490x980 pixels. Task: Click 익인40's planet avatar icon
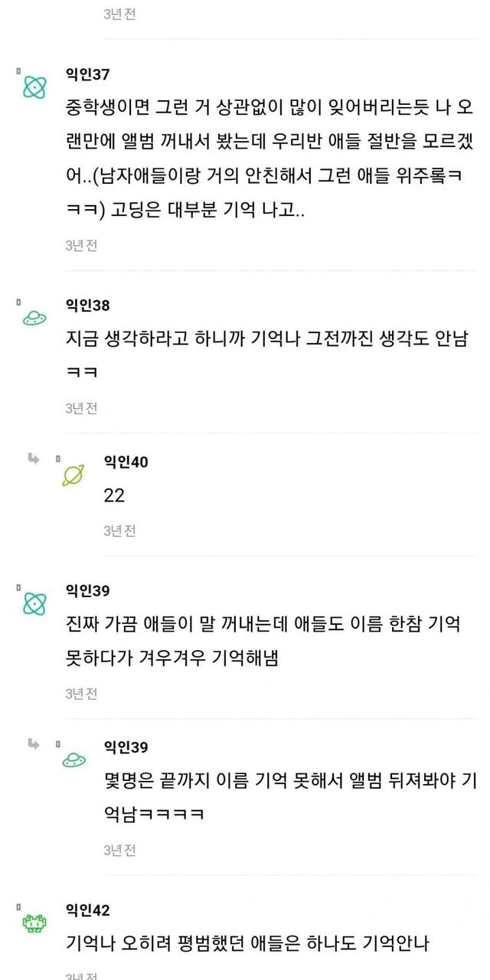73,475
